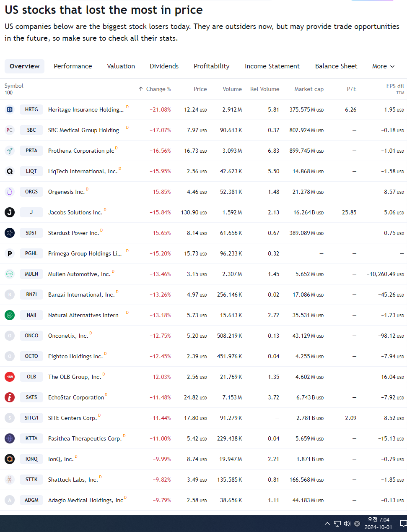
Task: Click the Banzai BNZI logo icon
Action: coord(10,295)
